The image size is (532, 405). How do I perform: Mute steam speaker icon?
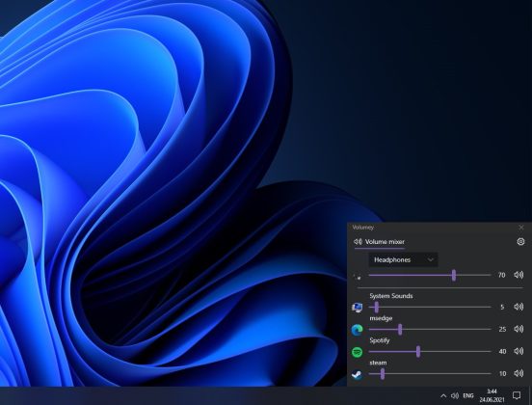click(x=519, y=373)
